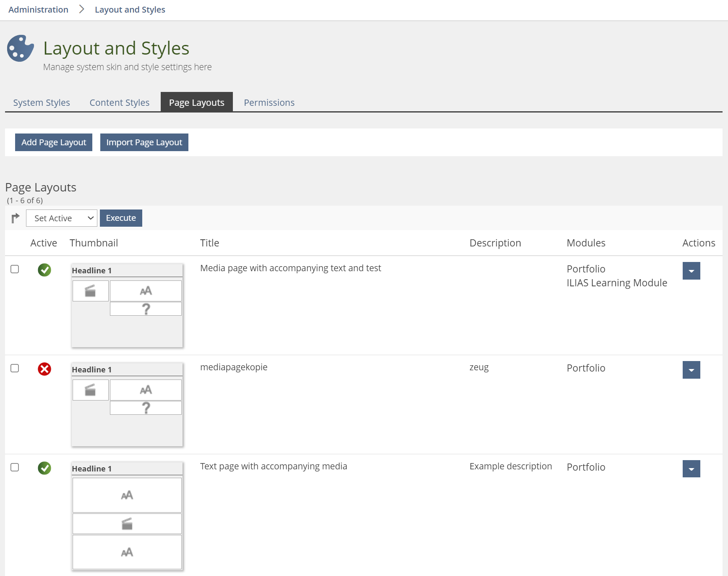Click red inactive cross icon for mediapagekopie
The height and width of the screenshot is (576, 728).
coord(44,369)
